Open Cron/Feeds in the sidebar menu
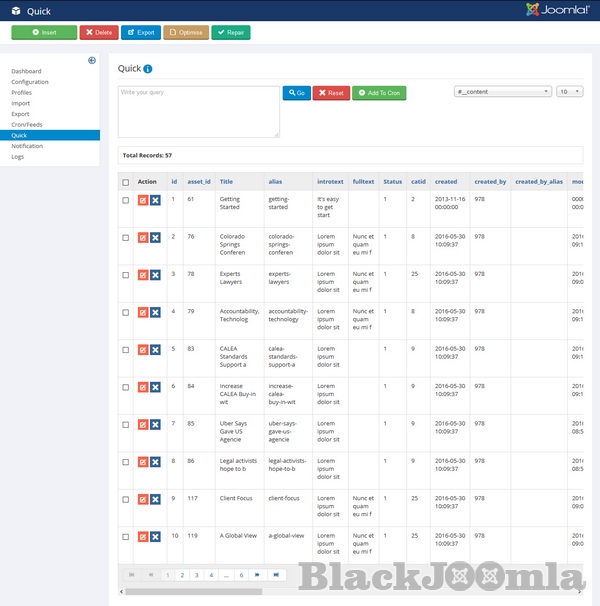Screen dimensions: 600x606 28,125
